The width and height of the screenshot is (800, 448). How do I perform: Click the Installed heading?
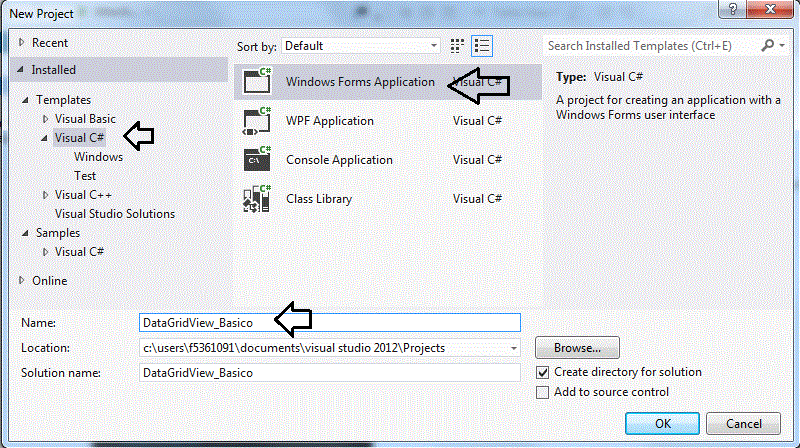(54, 70)
